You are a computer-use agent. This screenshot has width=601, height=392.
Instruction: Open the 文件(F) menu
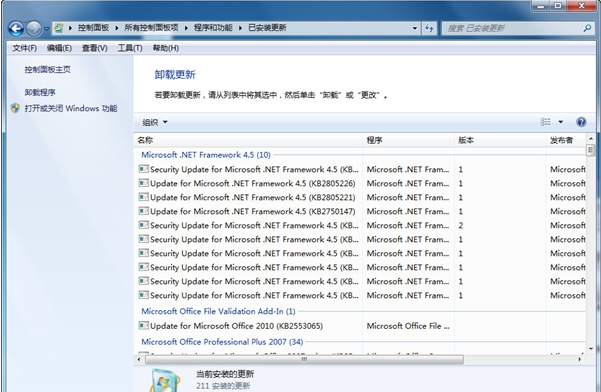point(25,48)
